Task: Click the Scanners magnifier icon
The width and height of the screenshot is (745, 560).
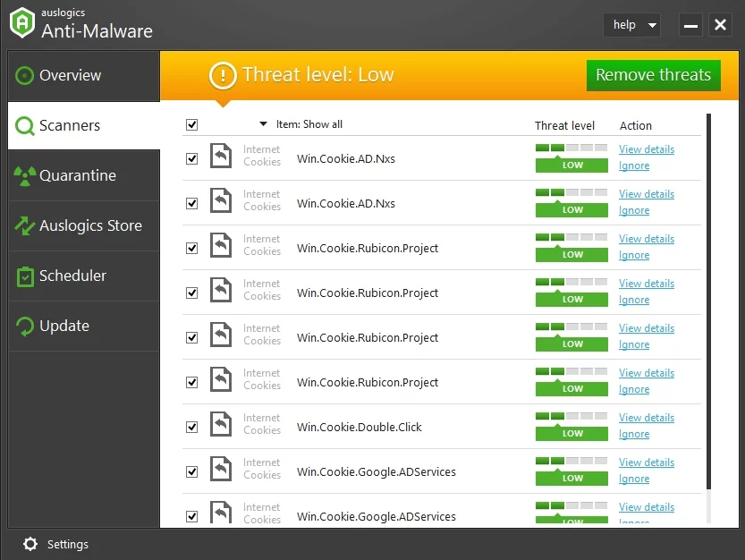Action: pos(25,126)
